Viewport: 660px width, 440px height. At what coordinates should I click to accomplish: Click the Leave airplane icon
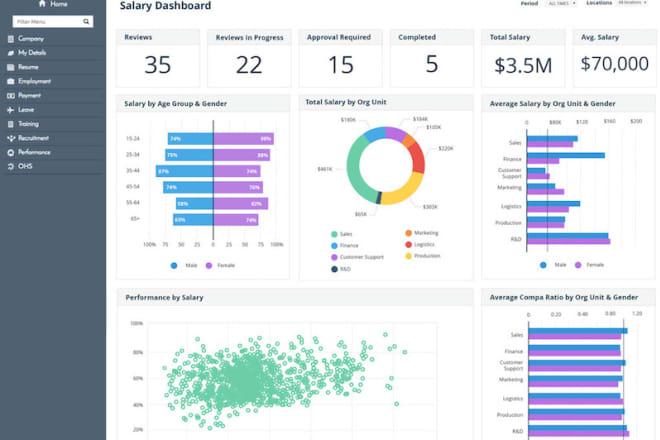tap(11, 110)
